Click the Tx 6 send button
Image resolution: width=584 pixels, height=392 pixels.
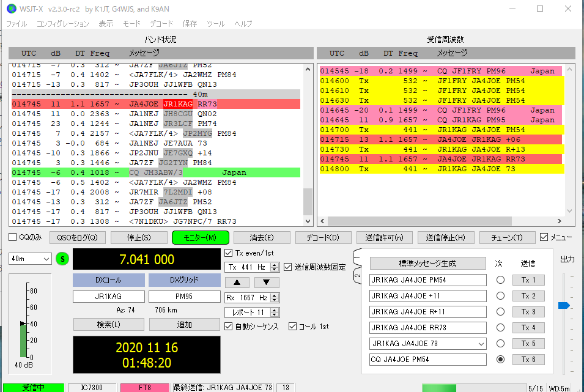pos(528,359)
